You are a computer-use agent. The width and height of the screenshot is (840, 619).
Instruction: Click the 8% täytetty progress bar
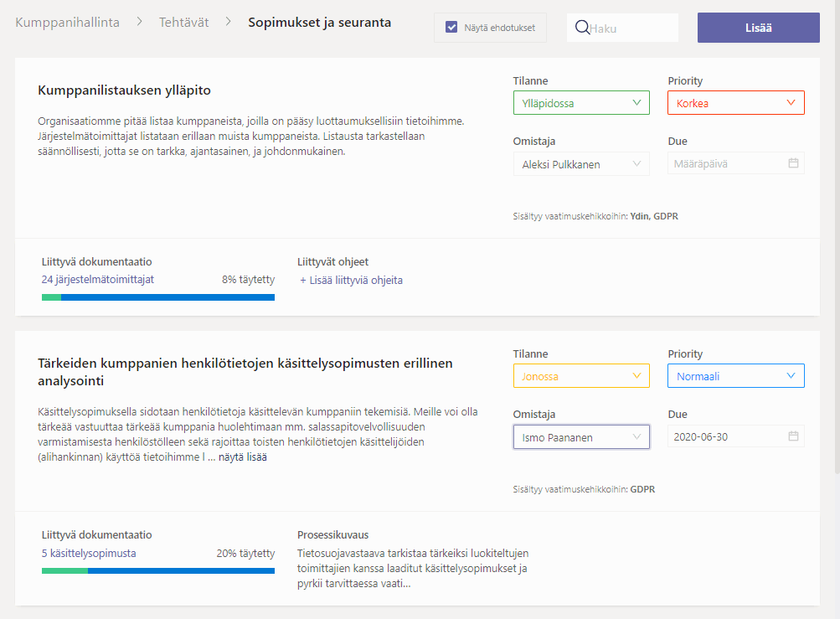point(158,297)
